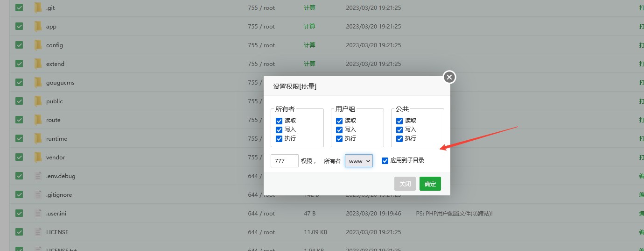Viewport: 644px width, 251px height.
Task: Click the 777 permission input field
Action: [285, 161]
